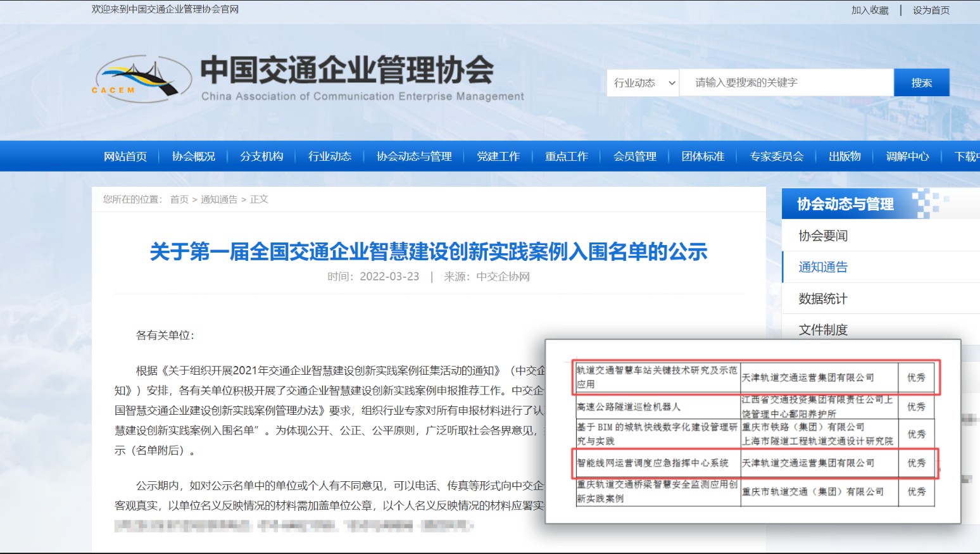980x554 pixels.
Task: Click 加入收藏 at the top right
Action: click(870, 10)
